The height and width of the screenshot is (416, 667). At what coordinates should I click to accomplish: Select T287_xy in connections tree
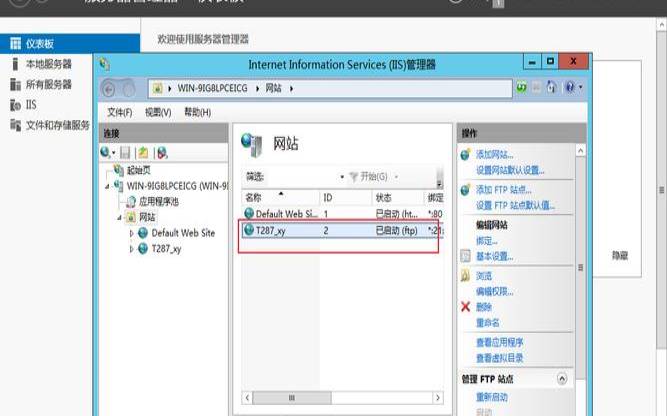[x=166, y=249]
